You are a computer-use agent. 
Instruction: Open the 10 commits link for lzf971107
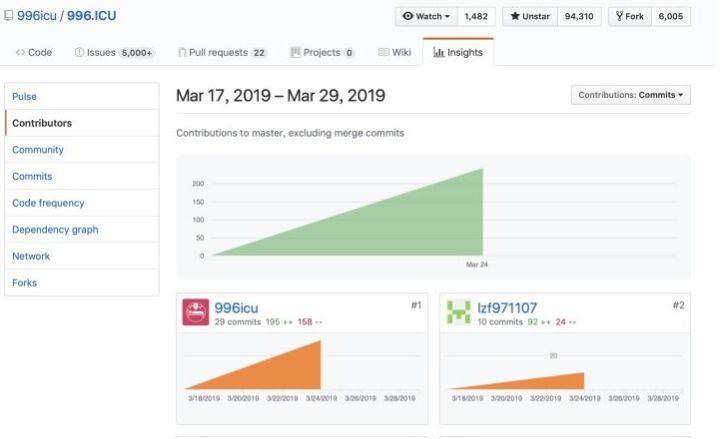500,322
